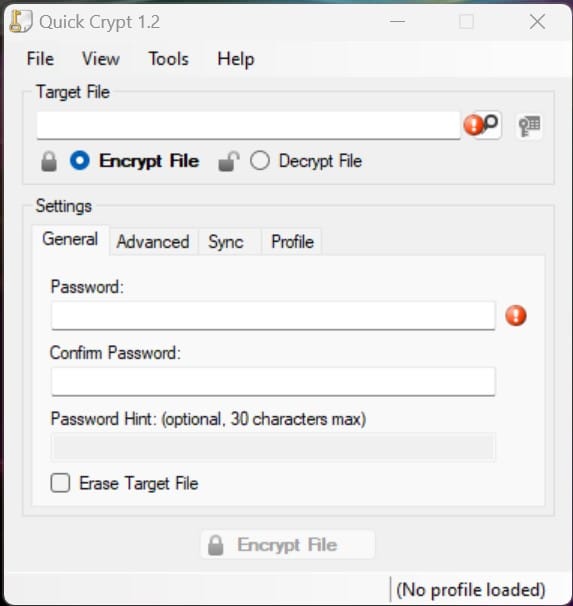This screenshot has height=606, width=573.
Task: Click the browse file magnifier icon
Action: [x=491, y=124]
